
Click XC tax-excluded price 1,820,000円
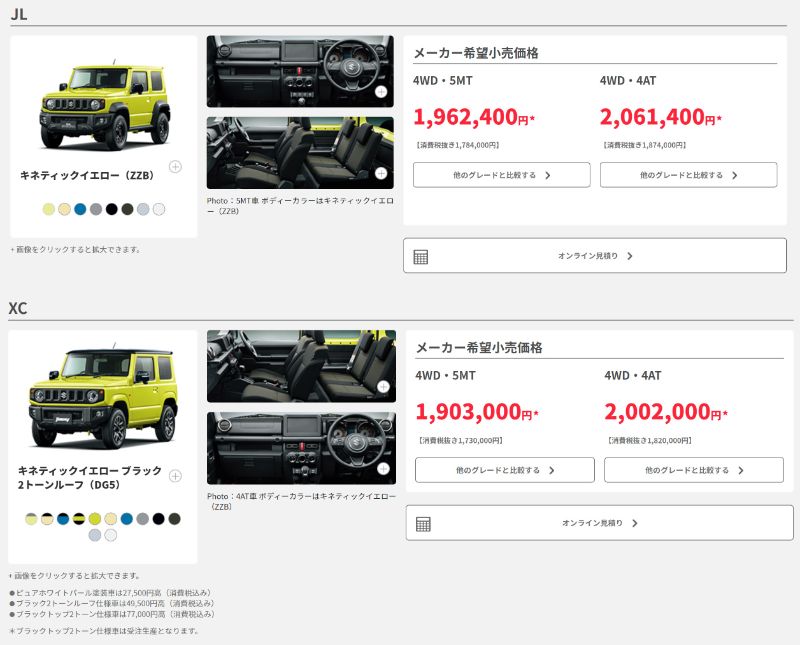(650, 440)
